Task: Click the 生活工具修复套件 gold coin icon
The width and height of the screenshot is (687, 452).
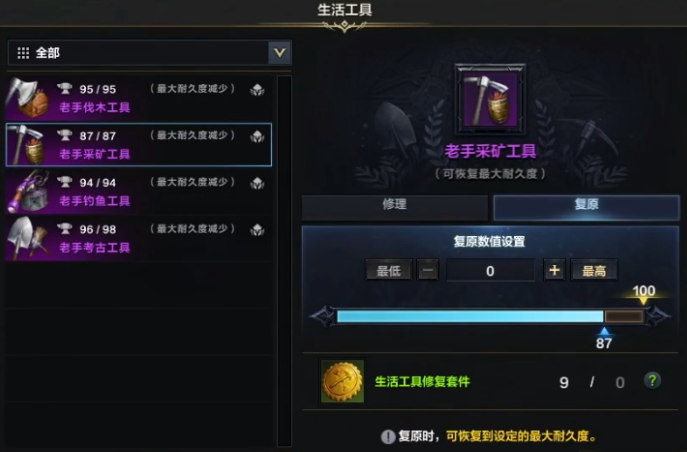Action: pyautogui.click(x=343, y=381)
